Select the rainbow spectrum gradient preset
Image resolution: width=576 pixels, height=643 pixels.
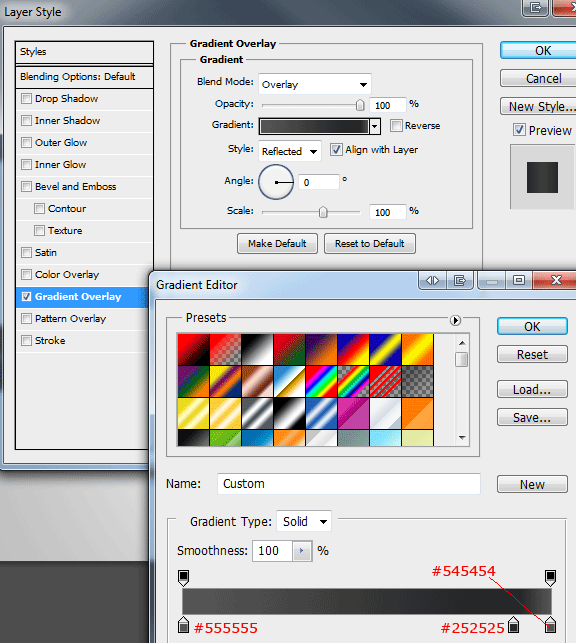click(x=321, y=381)
